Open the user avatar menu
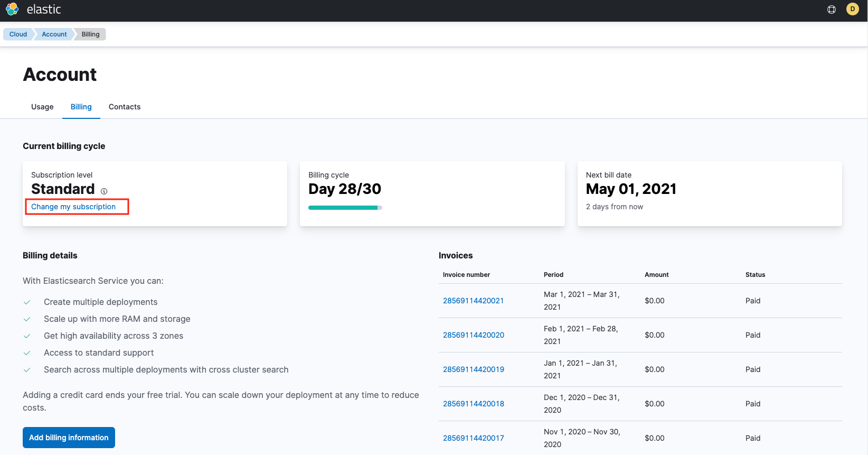Screen dimensions: 868x455 (852, 9)
